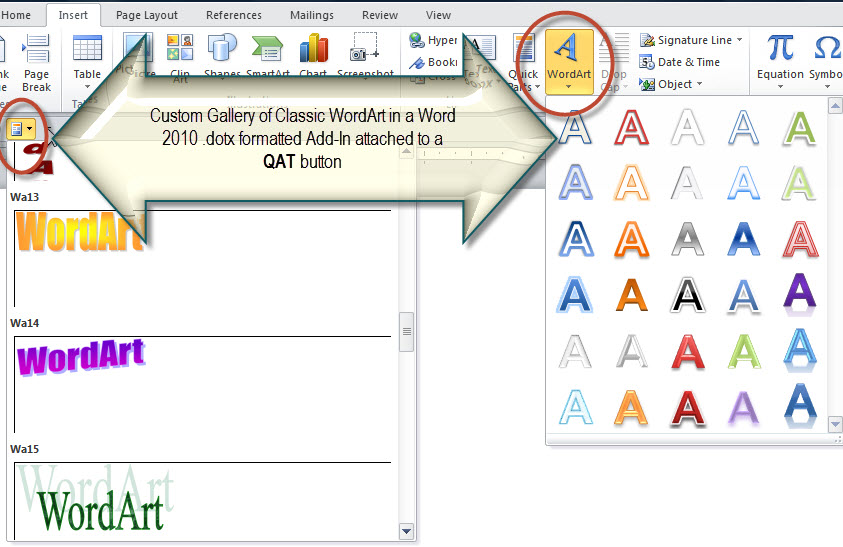Insert a Chart
The width and height of the screenshot is (843, 547).
(313, 54)
